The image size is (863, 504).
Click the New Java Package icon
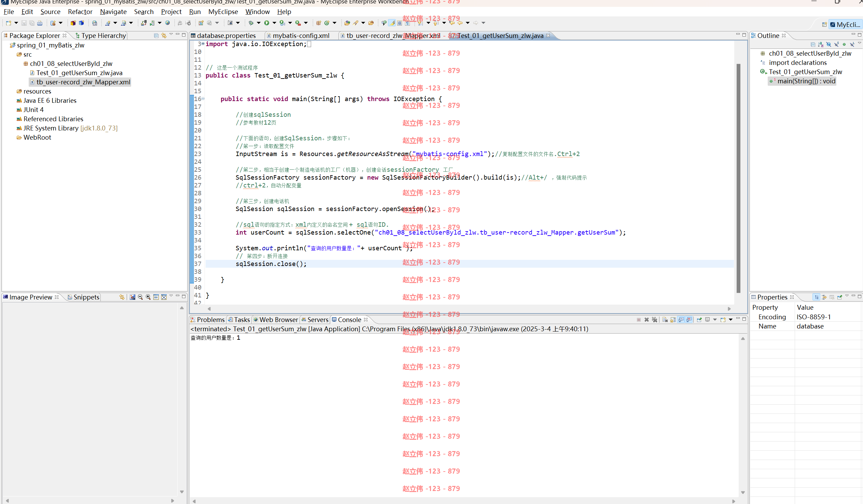[x=319, y=23]
